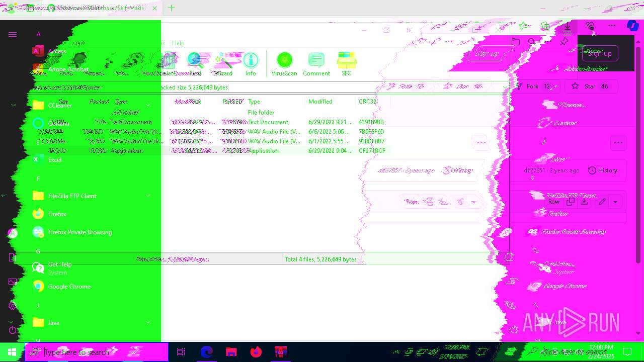Open the Get Help app

point(59,267)
